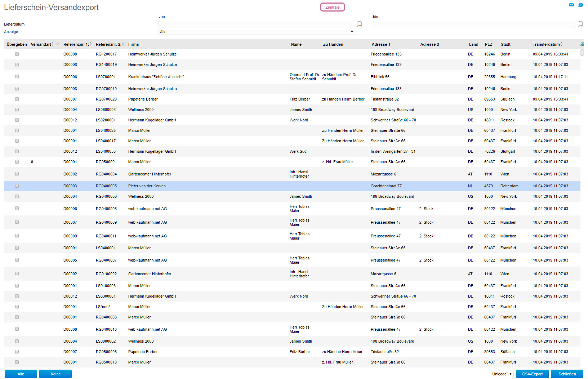Viewport: 588px width, 379px height.
Task: Click the Stadt column header
Action: (x=505, y=44)
